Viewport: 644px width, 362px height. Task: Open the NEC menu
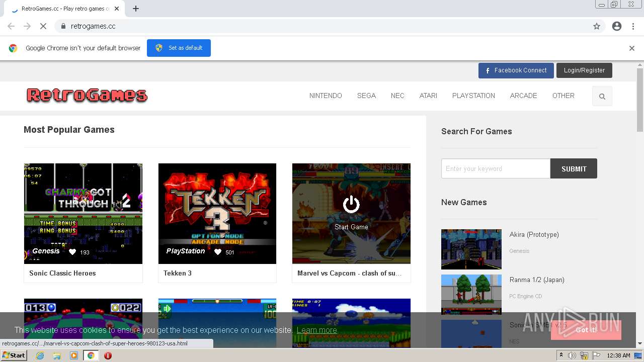pyautogui.click(x=397, y=96)
